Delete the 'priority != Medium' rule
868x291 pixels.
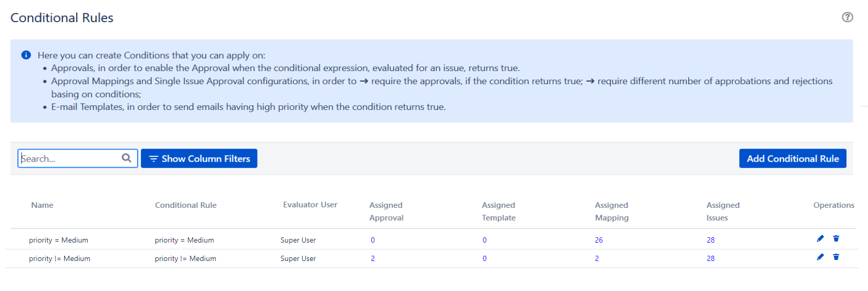tap(836, 257)
